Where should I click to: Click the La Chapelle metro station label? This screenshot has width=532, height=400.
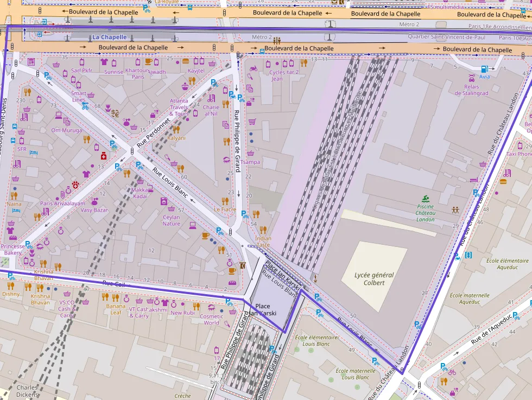(x=109, y=37)
